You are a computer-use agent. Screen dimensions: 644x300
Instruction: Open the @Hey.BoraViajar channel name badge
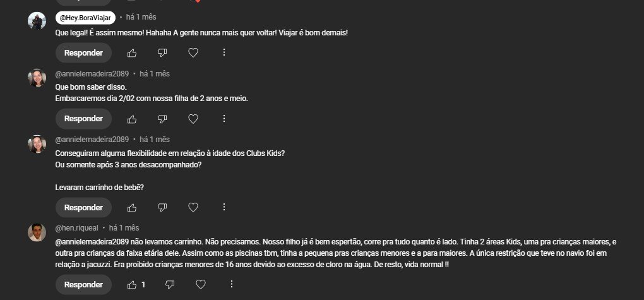(x=85, y=18)
